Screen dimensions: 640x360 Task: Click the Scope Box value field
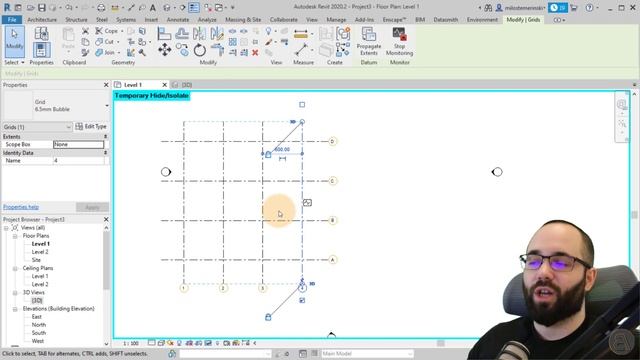coord(78,144)
